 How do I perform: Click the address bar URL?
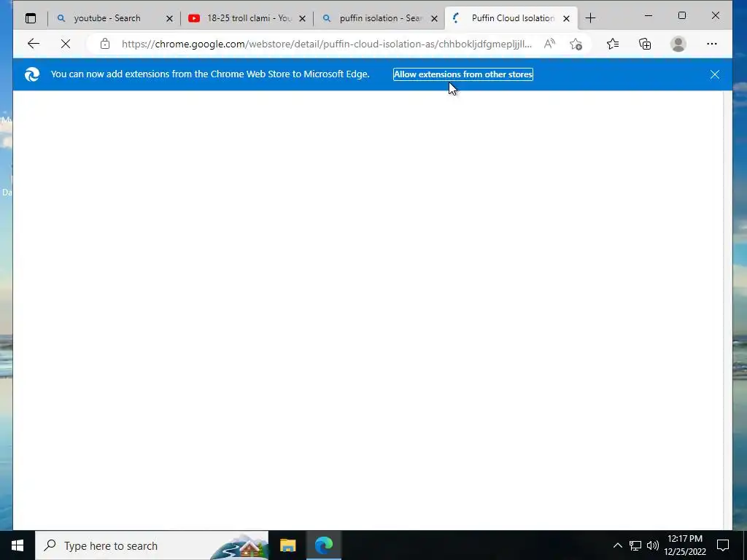point(326,44)
